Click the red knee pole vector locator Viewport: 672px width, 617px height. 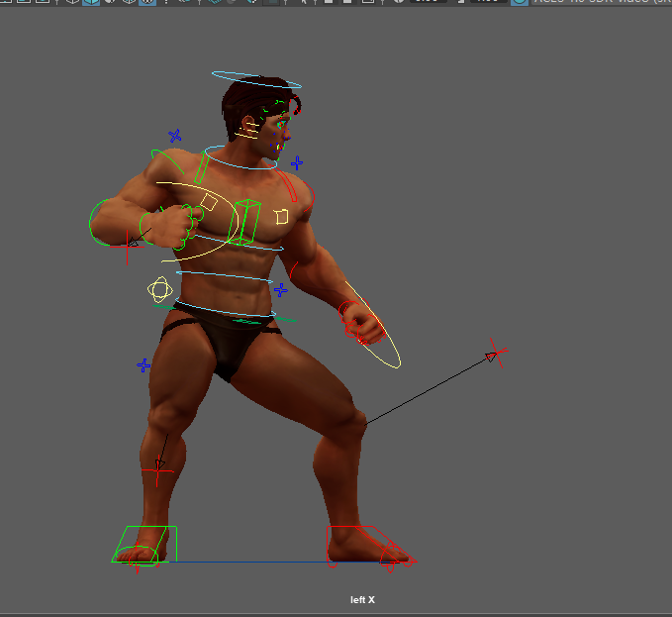click(494, 355)
